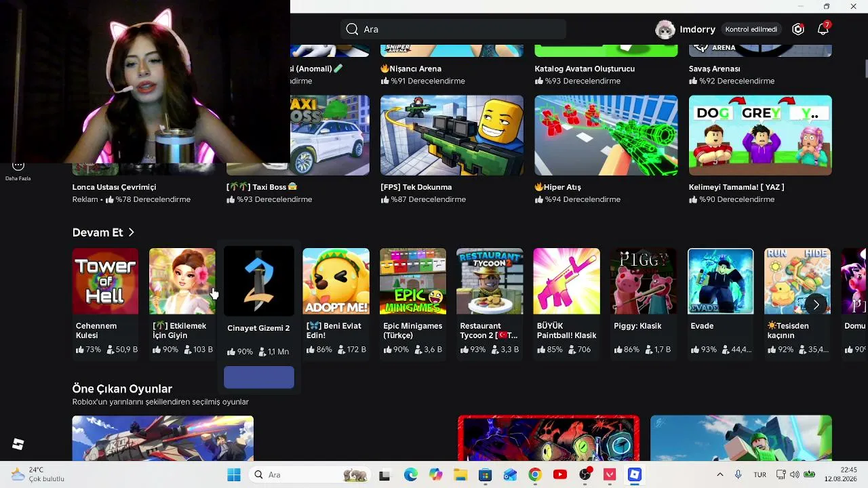
Task: Open the Cinayet Gizemi 2 thumbnail
Action: pyautogui.click(x=259, y=281)
